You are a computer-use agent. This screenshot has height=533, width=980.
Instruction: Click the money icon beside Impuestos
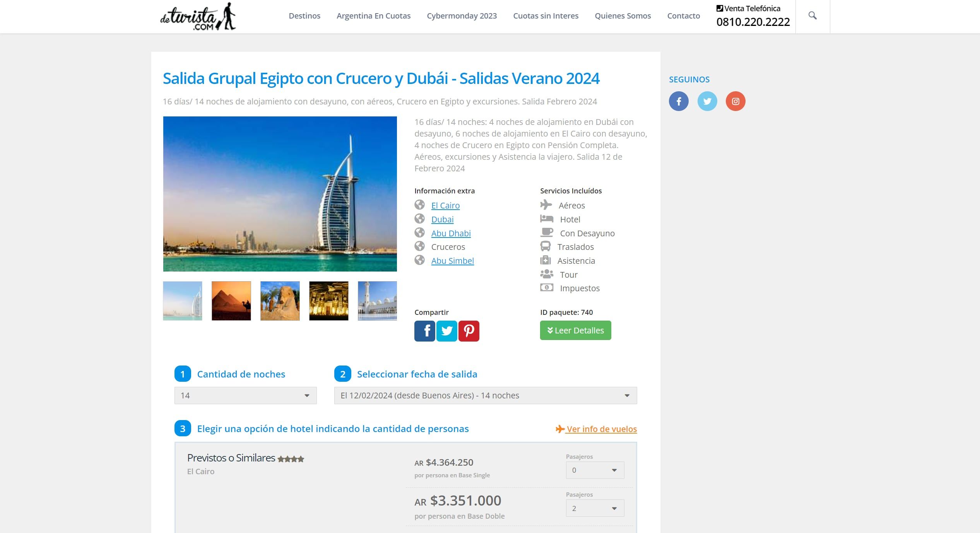[547, 287]
